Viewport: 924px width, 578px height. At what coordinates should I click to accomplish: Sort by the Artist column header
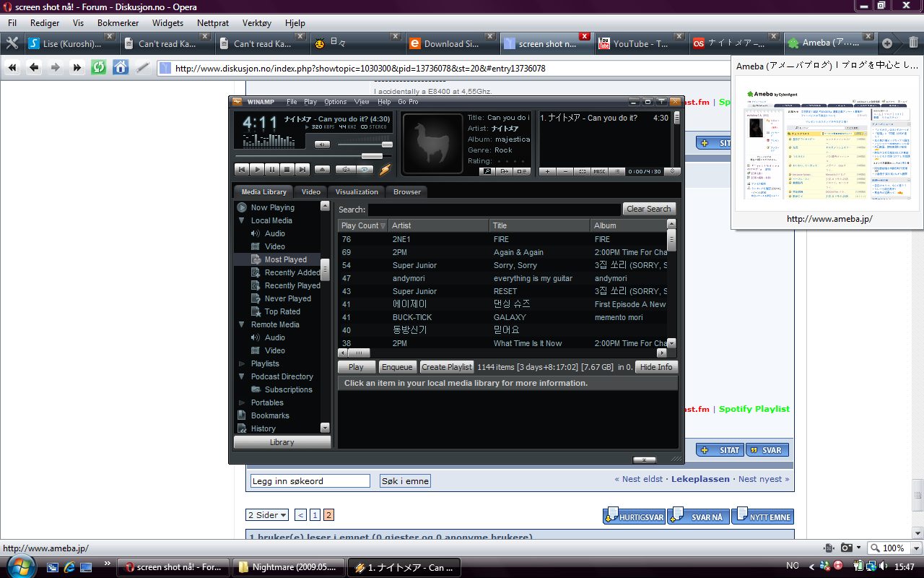point(439,225)
